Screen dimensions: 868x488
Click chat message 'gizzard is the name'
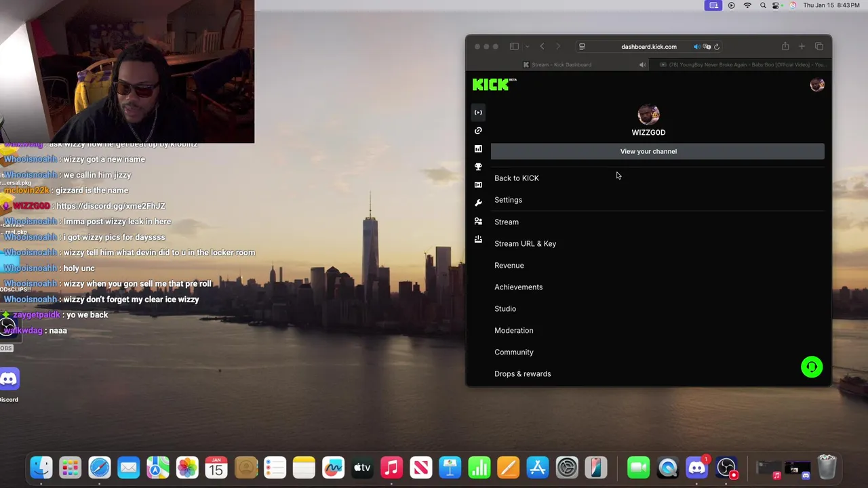click(x=92, y=190)
